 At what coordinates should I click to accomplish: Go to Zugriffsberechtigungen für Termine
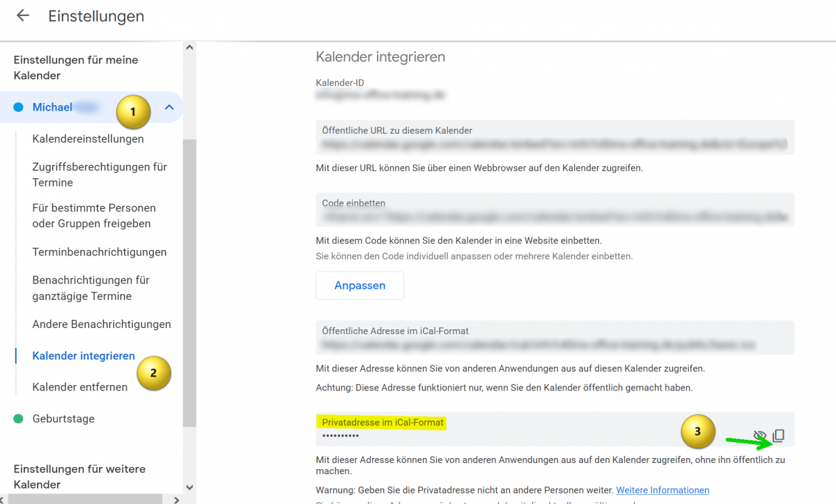coord(100,175)
